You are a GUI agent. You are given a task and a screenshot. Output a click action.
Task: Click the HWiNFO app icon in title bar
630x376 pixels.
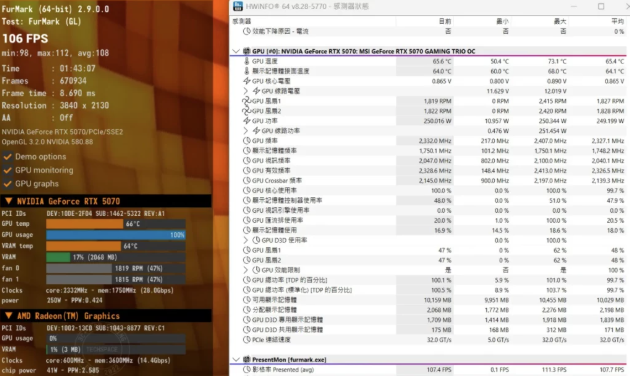tap(238, 6)
